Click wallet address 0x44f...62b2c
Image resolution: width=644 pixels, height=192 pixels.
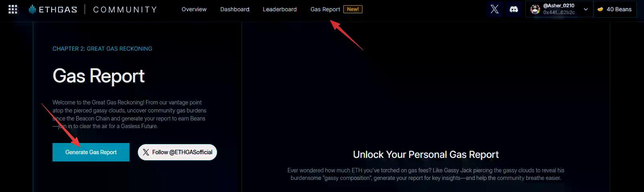(559, 12)
